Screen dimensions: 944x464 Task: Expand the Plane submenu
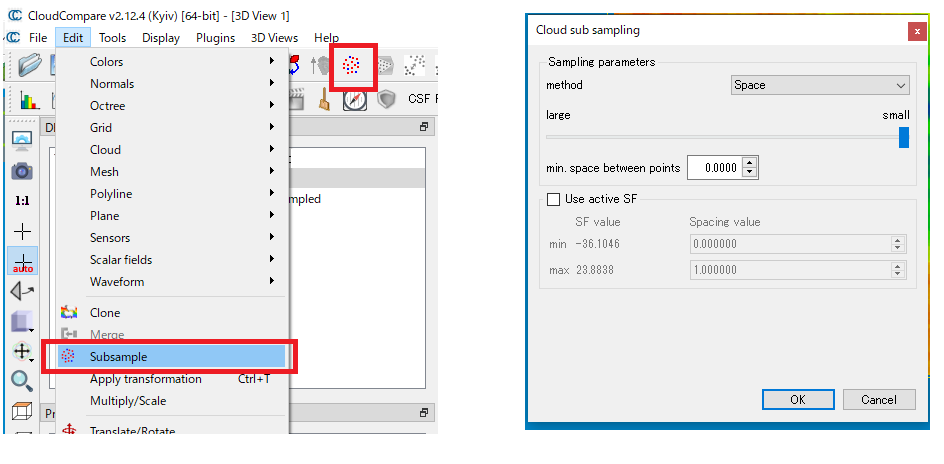coord(172,215)
